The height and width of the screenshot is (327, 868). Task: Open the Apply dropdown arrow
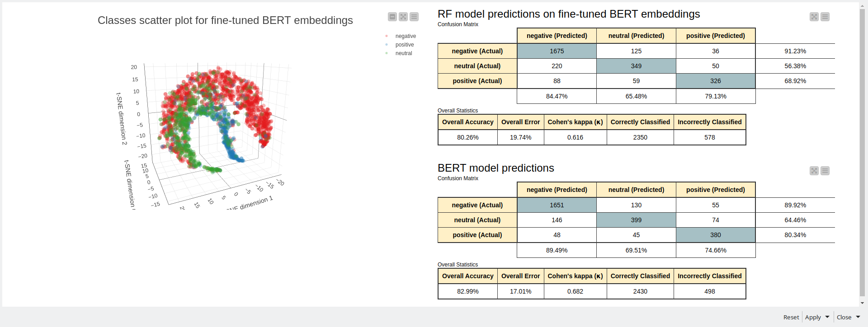tap(827, 317)
